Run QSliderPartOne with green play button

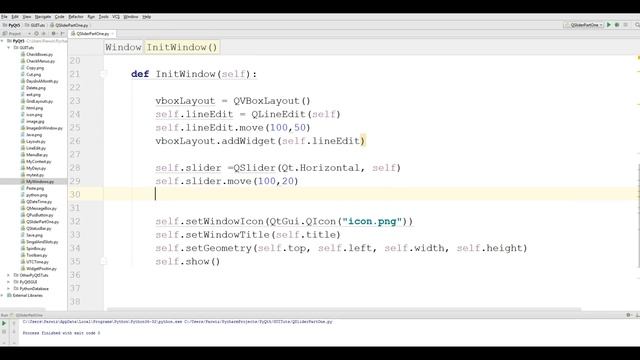pyautogui.click(x=609, y=25)
